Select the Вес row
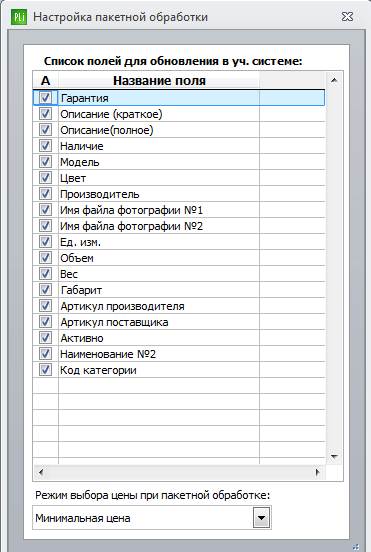Viewport: 371px width, 552px height. 179,274
